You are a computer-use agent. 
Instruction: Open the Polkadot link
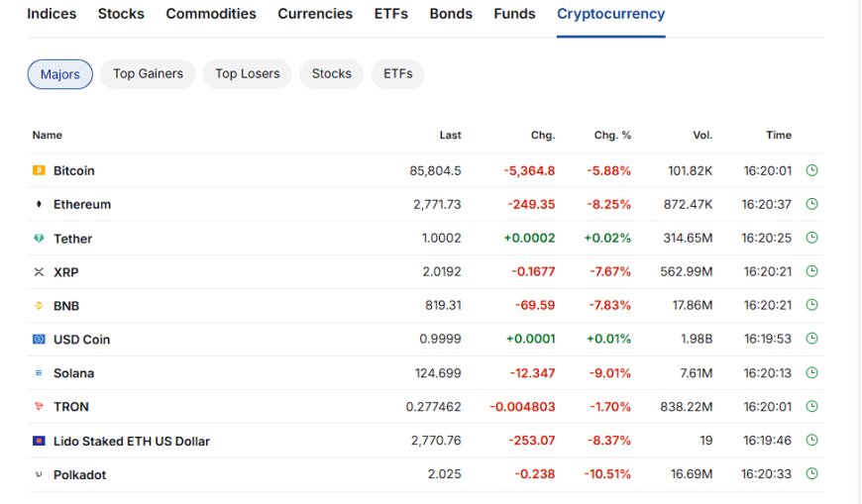coord(79,475)
